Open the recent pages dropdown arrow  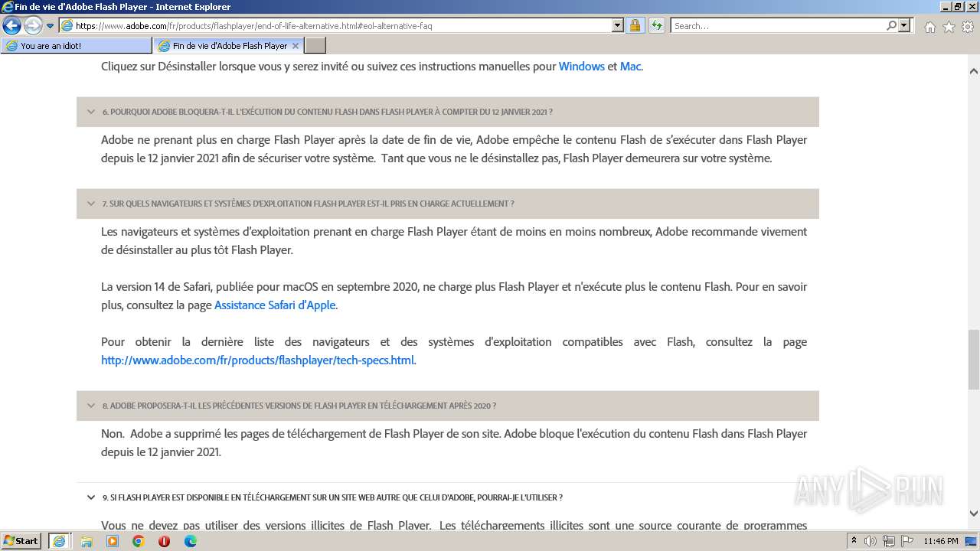(51, 26)
